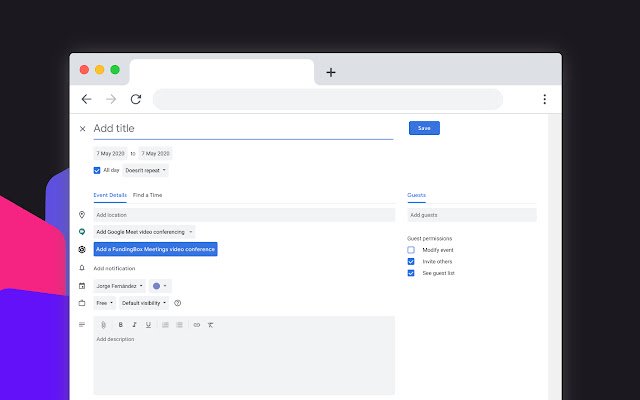This screenshot has width=640, height=400.
Task: Toggle bold formatting in description
Action: [x=120, y=325]
